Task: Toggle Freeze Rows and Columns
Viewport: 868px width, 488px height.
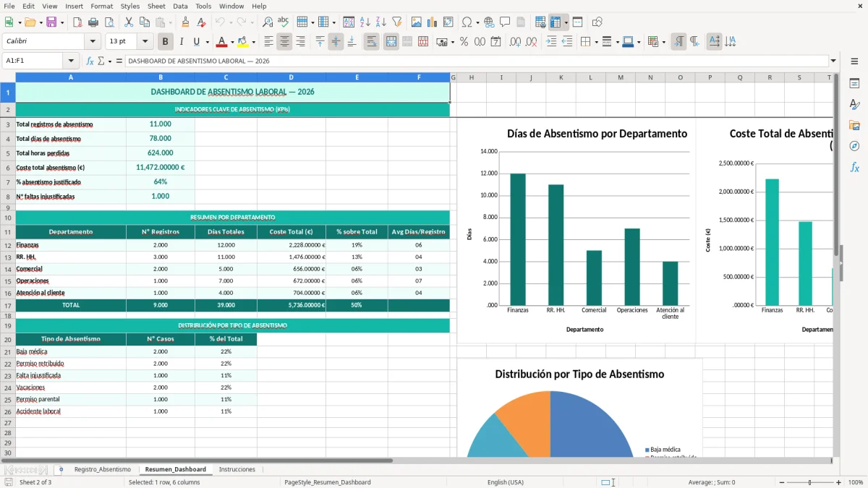Action: [556, 22]
